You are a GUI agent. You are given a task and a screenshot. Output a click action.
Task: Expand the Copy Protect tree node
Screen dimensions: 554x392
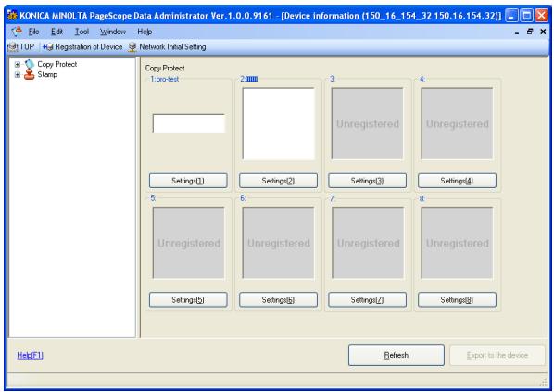click(17, 65)
